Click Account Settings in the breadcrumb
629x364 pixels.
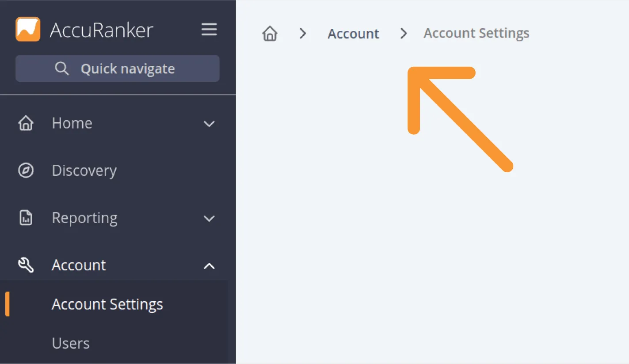coord(476,33)
